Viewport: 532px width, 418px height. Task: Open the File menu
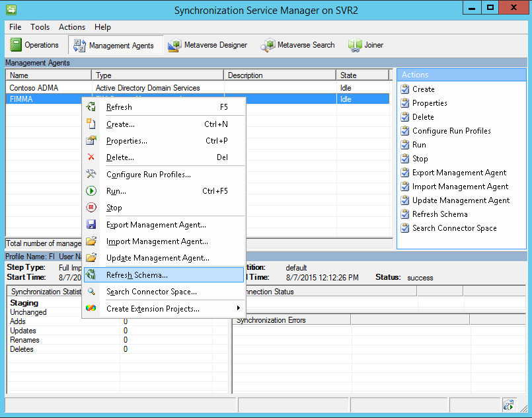(x=15, y=27)
